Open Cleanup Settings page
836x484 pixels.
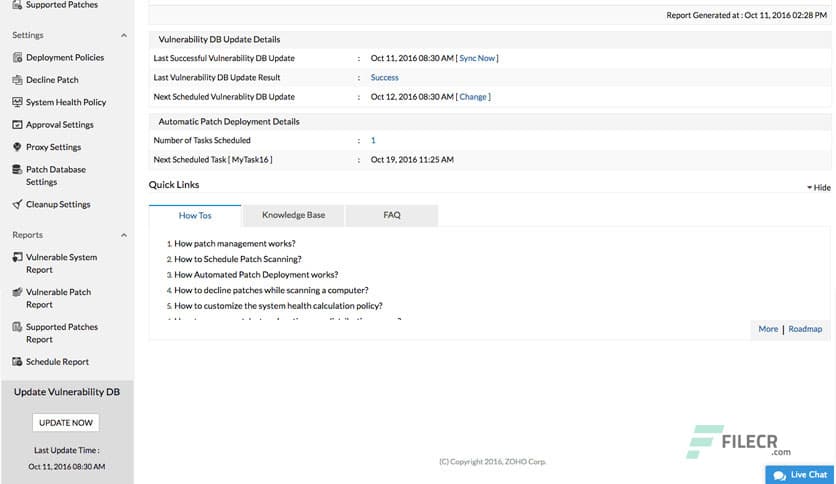coord(58,204)
